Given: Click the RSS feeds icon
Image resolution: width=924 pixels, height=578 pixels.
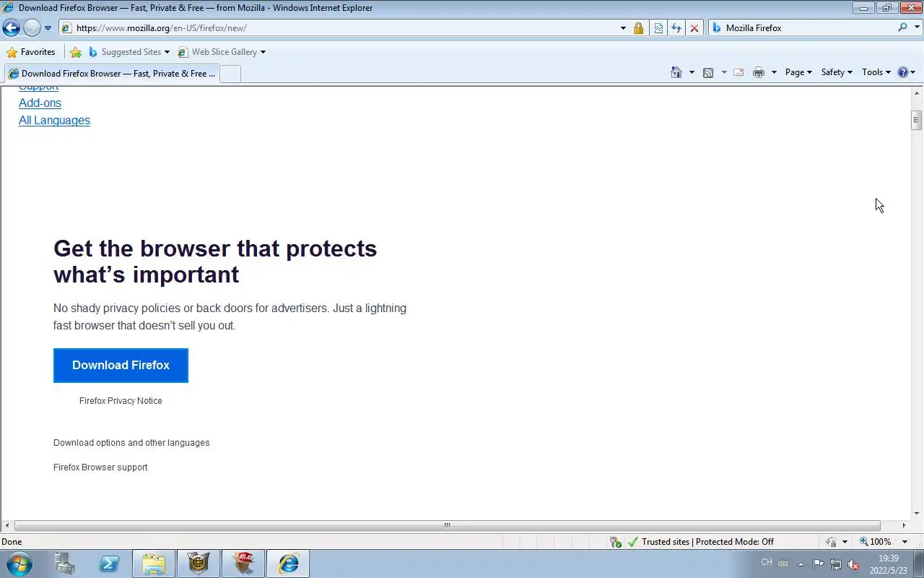Looking at the screenshot, I should (x=708, y=72).
